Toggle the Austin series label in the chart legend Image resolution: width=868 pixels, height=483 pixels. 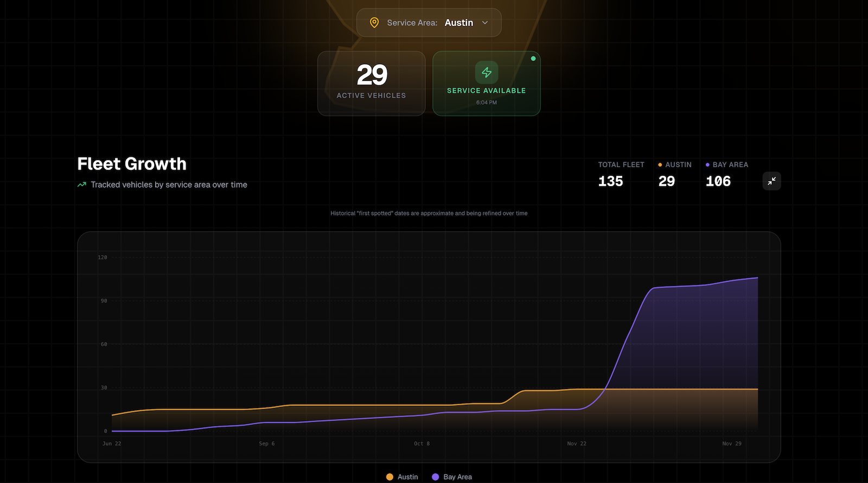[407, 477]
